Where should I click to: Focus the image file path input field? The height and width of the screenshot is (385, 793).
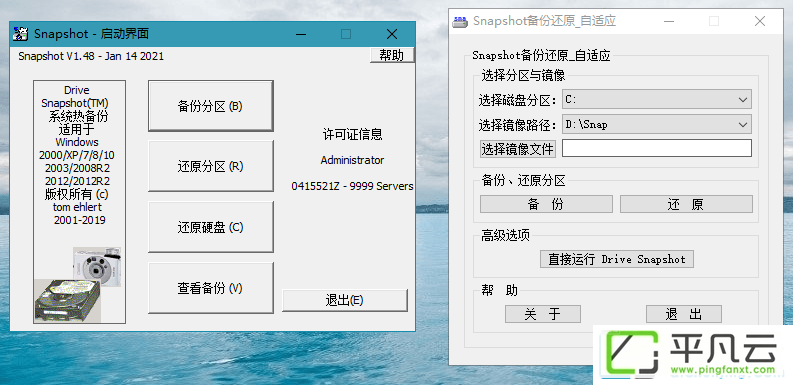(x=657, y=148)
